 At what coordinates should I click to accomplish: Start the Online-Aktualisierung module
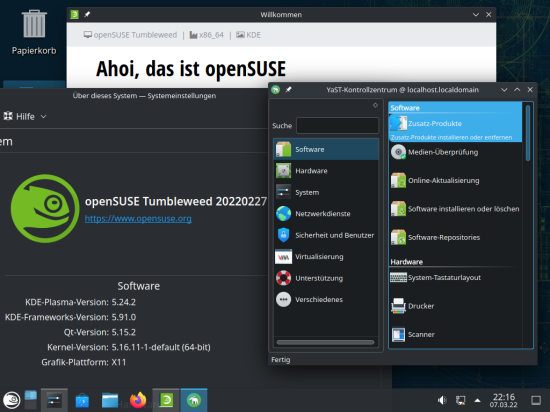(x=435, y=181)
